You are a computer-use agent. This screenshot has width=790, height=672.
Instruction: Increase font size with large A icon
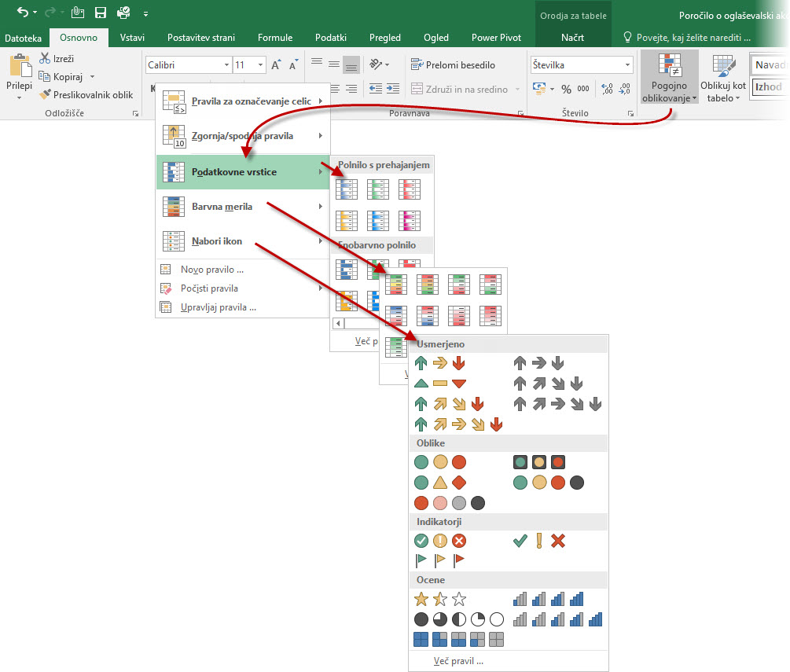point(276,65)
